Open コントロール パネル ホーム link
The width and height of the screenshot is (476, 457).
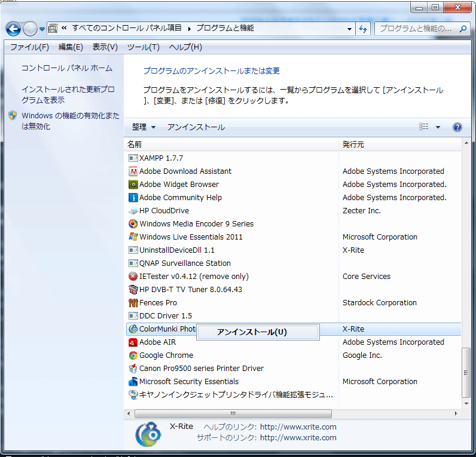pyautogui.click(x=67, y=68)
